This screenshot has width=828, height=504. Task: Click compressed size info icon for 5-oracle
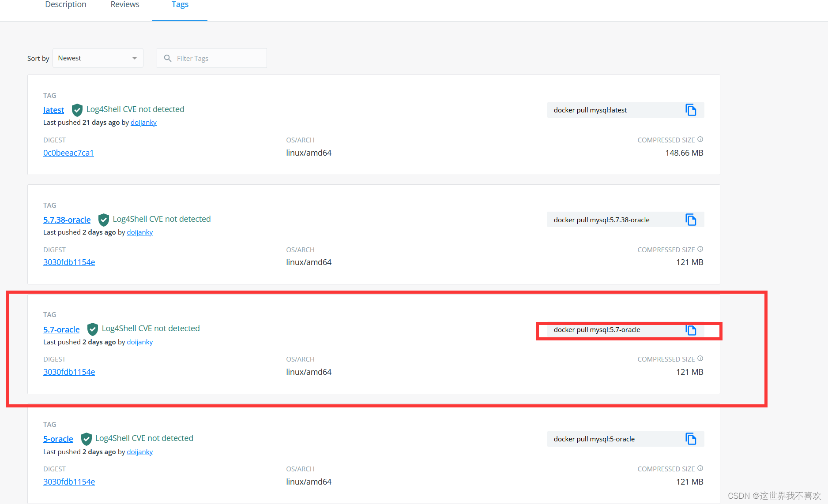point(700,468)
